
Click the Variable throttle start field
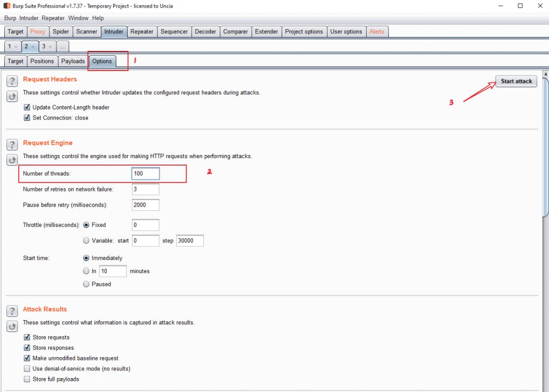[145, 241]
